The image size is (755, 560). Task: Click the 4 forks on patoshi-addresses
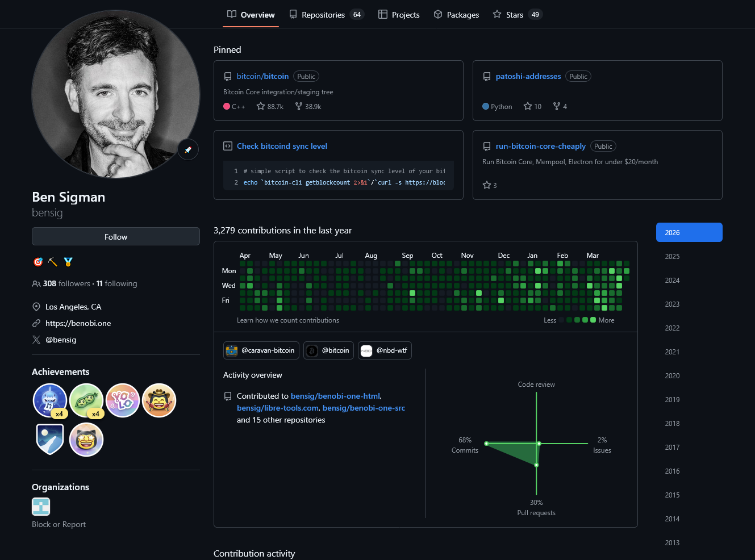click(x=560, y=106)
